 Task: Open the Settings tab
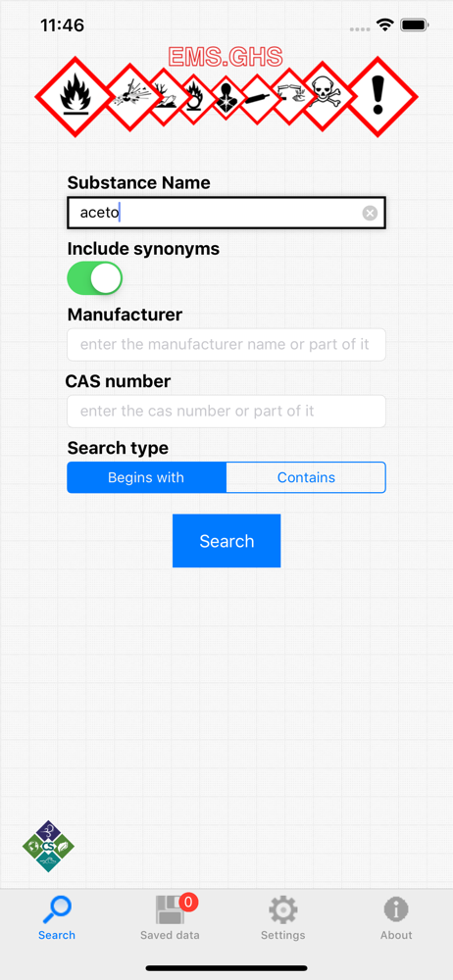[282, 917]
